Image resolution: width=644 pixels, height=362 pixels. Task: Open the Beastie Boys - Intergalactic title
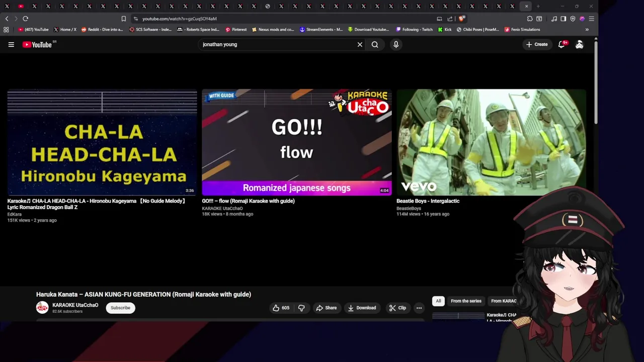pyautogui.click(x=428, y=201)
